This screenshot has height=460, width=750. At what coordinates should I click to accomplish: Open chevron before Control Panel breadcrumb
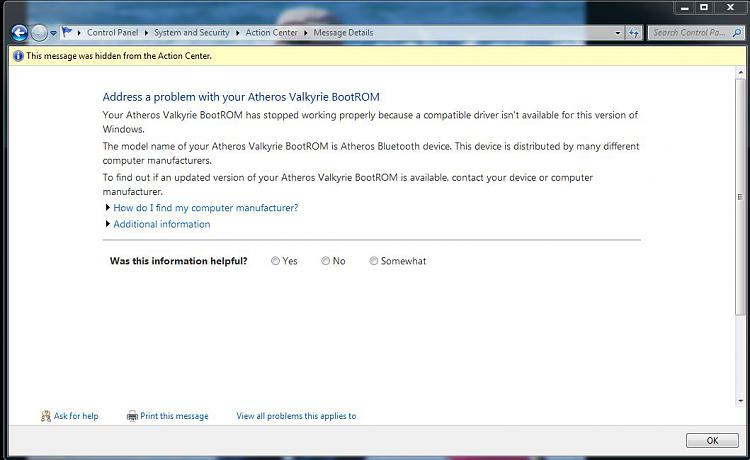[x=79, y=33]
